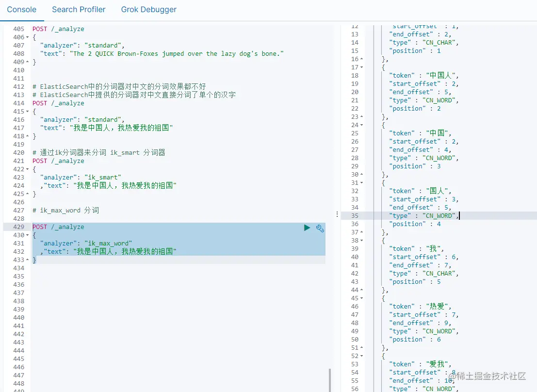This screenshot has width=537, height=392.
Task: Click "type" : "CN_WORD" on response line 35
Action: pos(423,215)
